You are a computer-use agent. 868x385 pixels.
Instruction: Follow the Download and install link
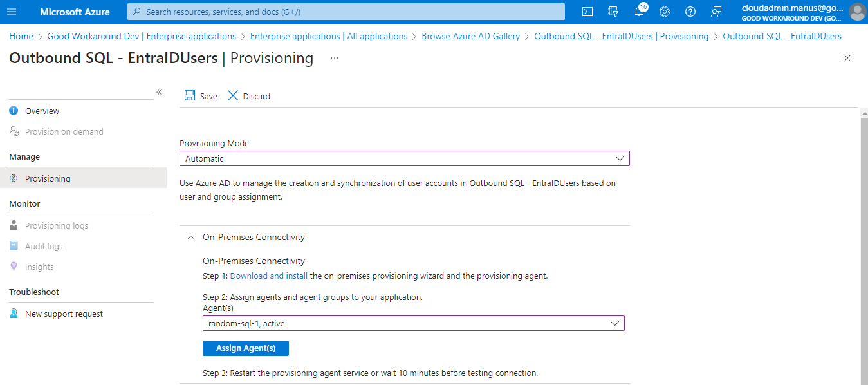click(x=268, y=276)
